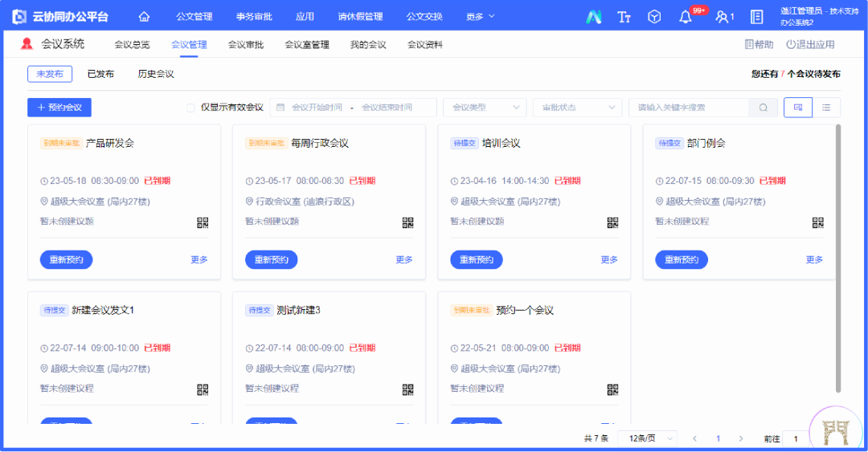This screenshot has width=868, height=452.
Task: Switch to 会议审批 tab
Action: tap(246, 45)
